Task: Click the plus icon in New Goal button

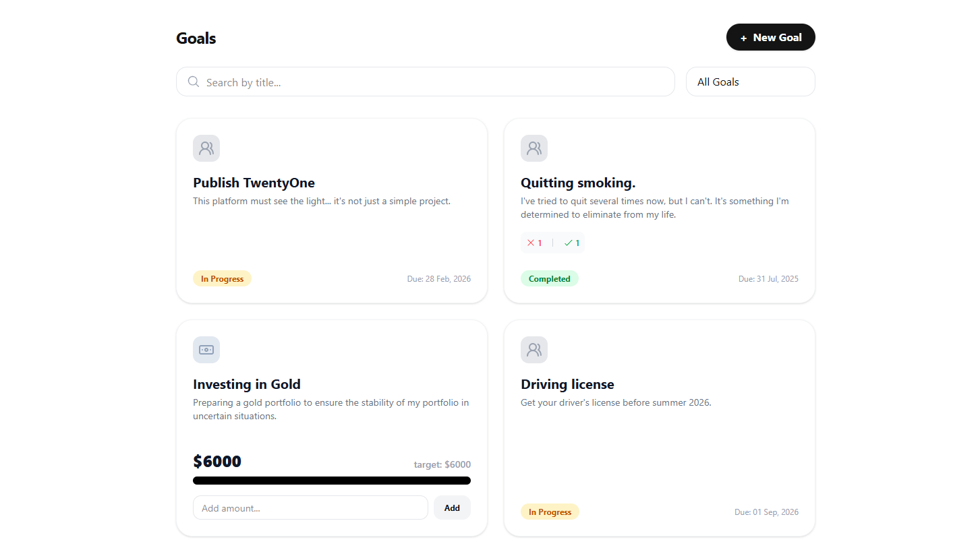Action: pyautogui.click(x=743, y=38)
